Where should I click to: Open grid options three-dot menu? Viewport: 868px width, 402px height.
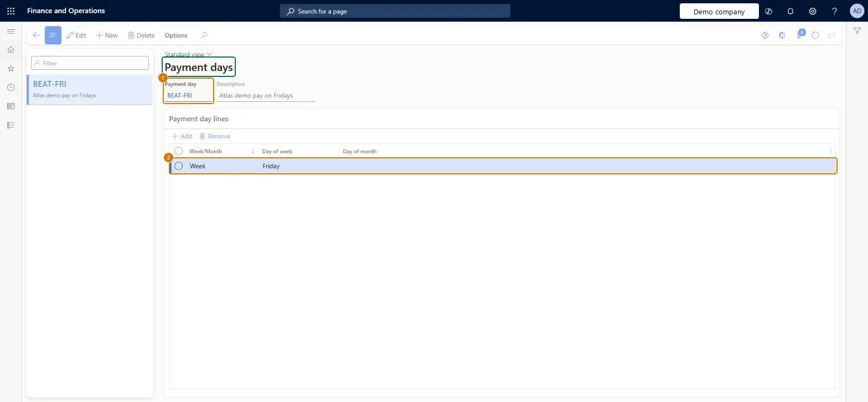click(830, 151)
